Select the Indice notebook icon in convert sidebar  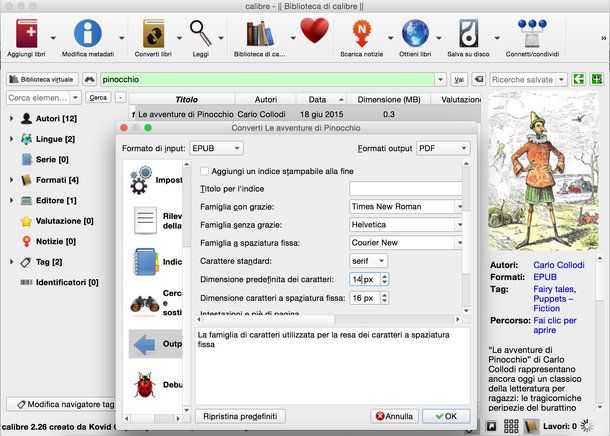coord(145,262)
